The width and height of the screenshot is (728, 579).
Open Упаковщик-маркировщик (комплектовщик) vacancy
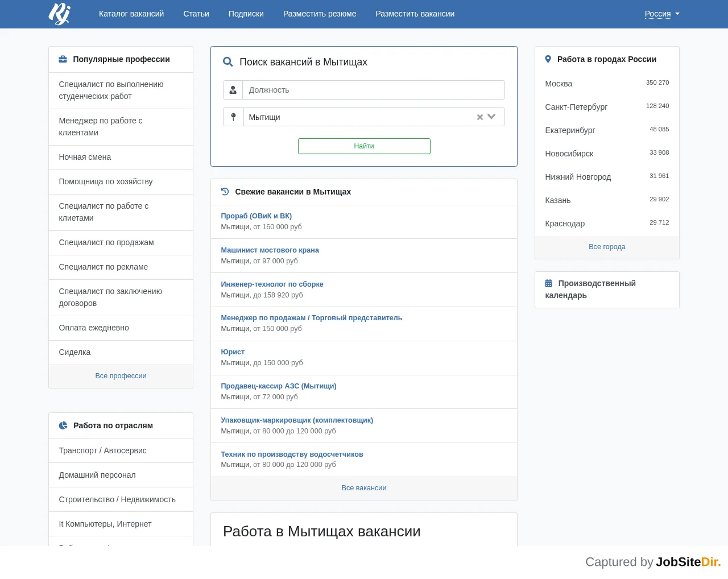pos(297,420)
